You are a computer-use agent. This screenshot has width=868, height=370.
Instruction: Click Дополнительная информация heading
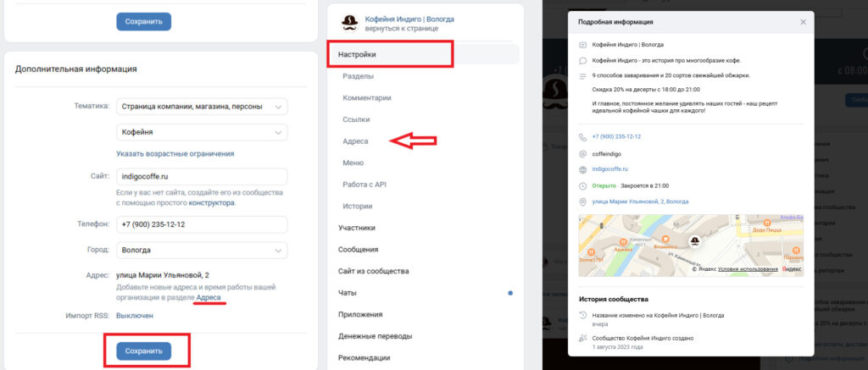(75, 69)
